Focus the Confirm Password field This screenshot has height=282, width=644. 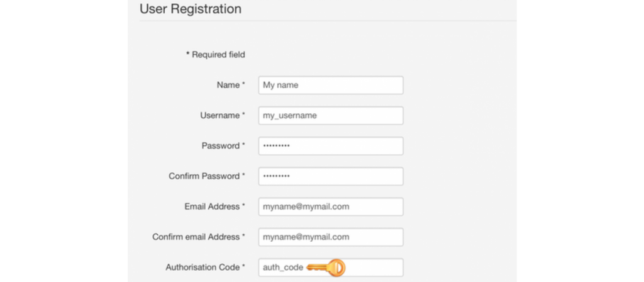pos(331,176)
